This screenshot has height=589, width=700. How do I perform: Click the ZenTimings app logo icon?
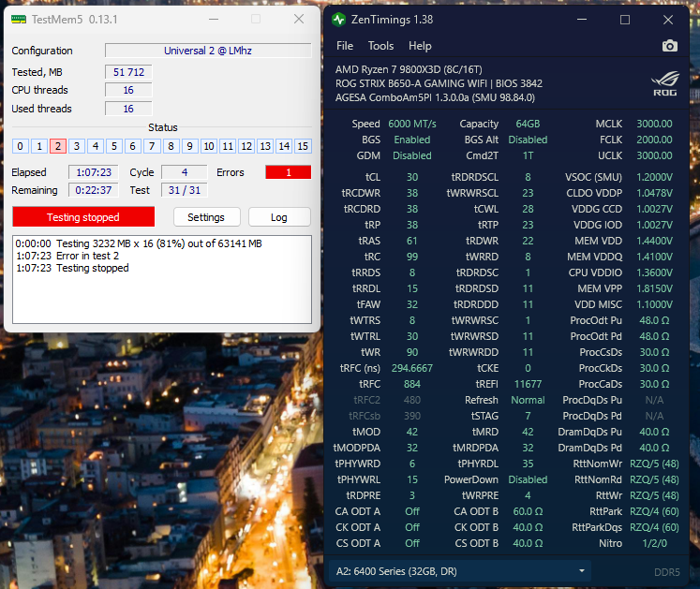point(339,20)
